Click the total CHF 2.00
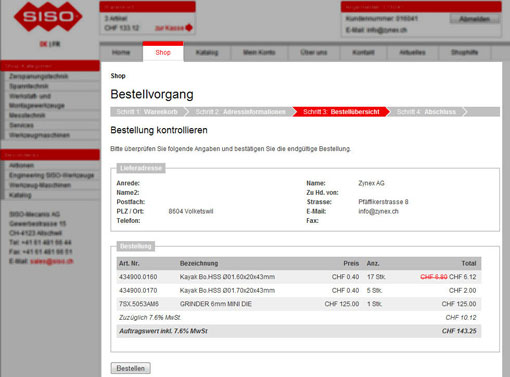The height and width of the screenshot is (377, 510). [463, 291]
